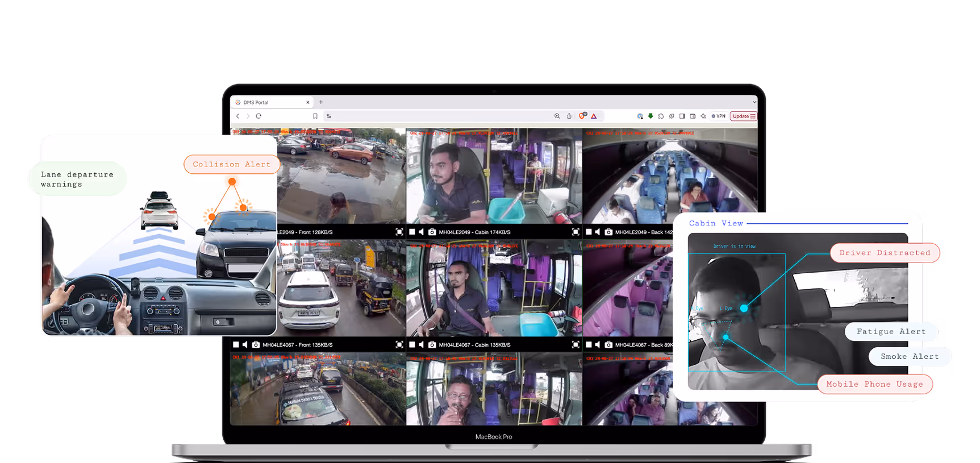
Task: Click the Update button
Action: tap(744, 116)
